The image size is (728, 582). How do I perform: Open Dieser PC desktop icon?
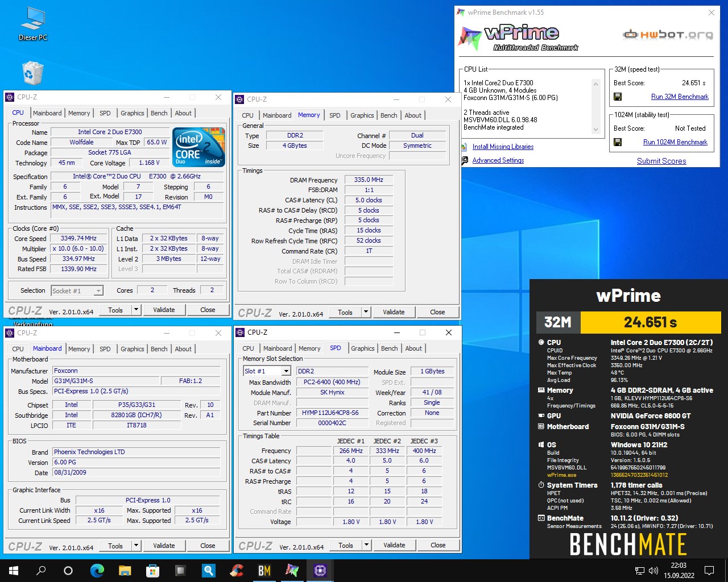(33, 24)
